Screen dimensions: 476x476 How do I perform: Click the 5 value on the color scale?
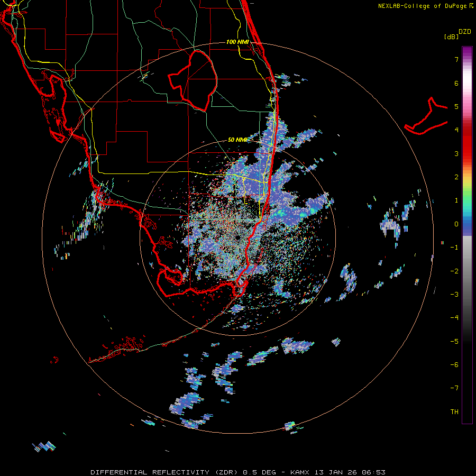456,106
